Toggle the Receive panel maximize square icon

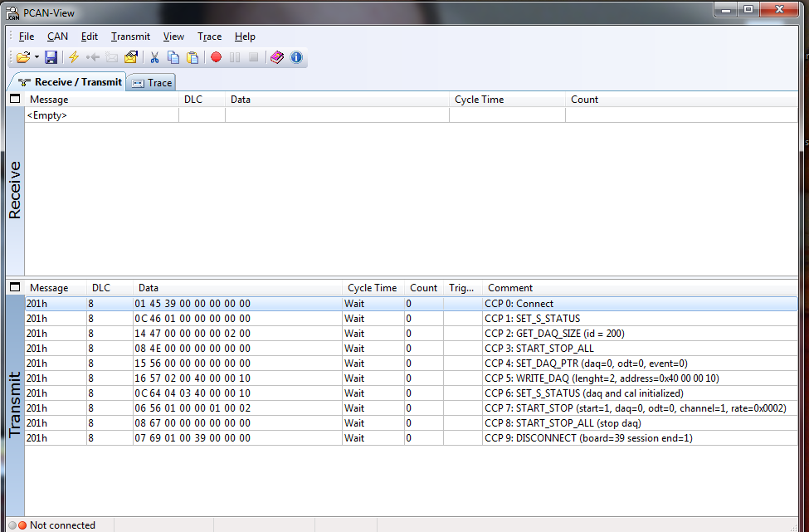tap(15, 99)
